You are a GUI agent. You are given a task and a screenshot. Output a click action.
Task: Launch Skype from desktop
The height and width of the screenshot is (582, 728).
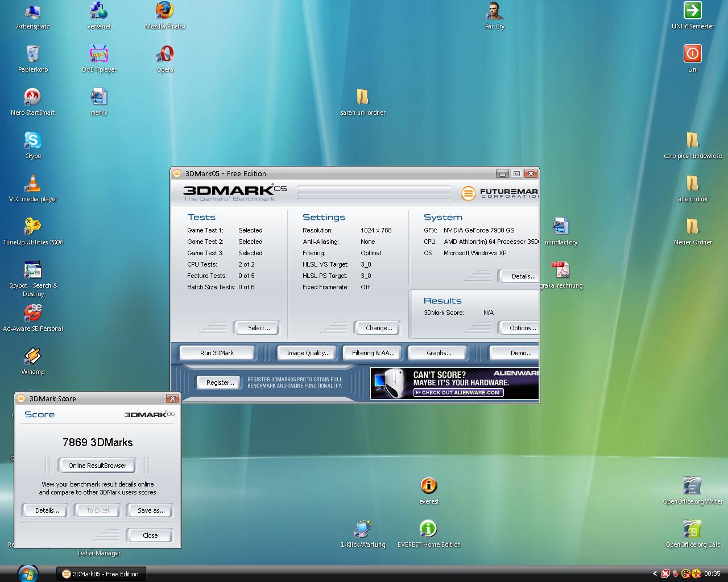pyautogui.click(x=33, y=146)
